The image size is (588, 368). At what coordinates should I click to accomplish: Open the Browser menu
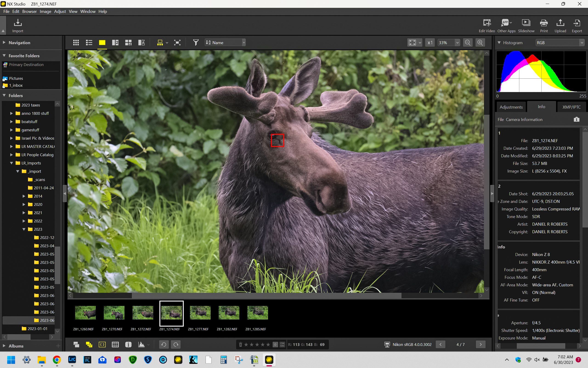coord(29,11)
